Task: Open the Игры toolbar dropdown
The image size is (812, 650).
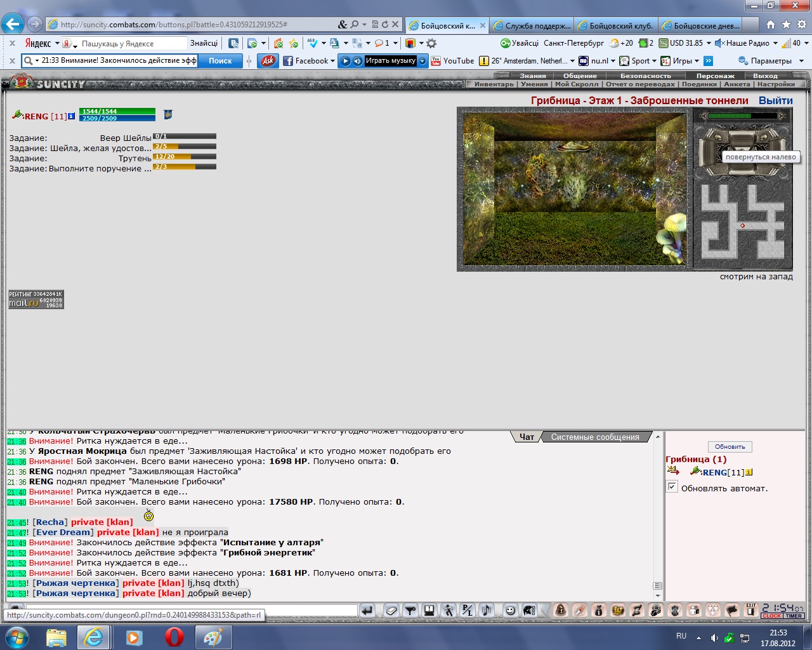Action: pyautogui.click(x=697, y=61)
